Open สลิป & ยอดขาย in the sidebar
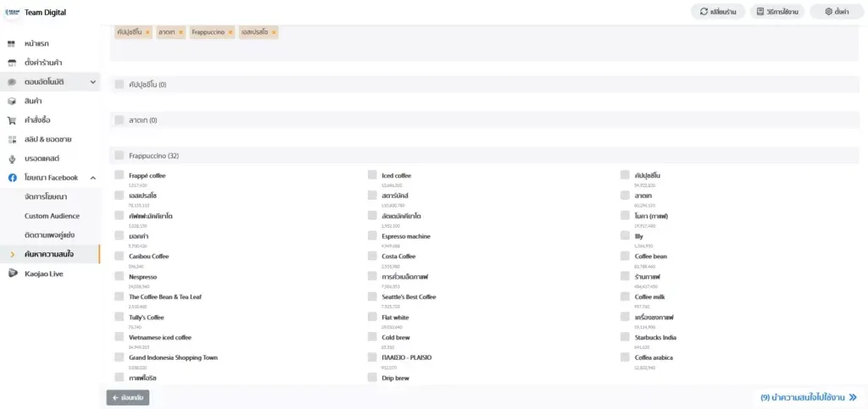 point(47,140)
